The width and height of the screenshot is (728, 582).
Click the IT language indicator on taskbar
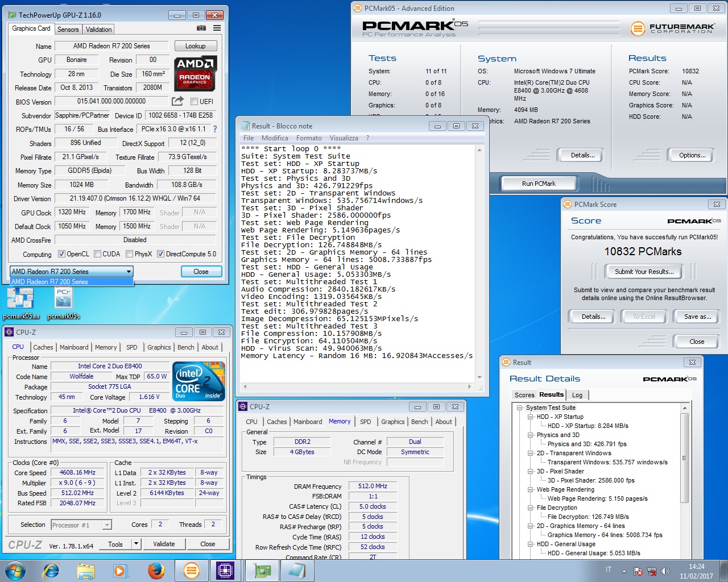pos(609,570)
